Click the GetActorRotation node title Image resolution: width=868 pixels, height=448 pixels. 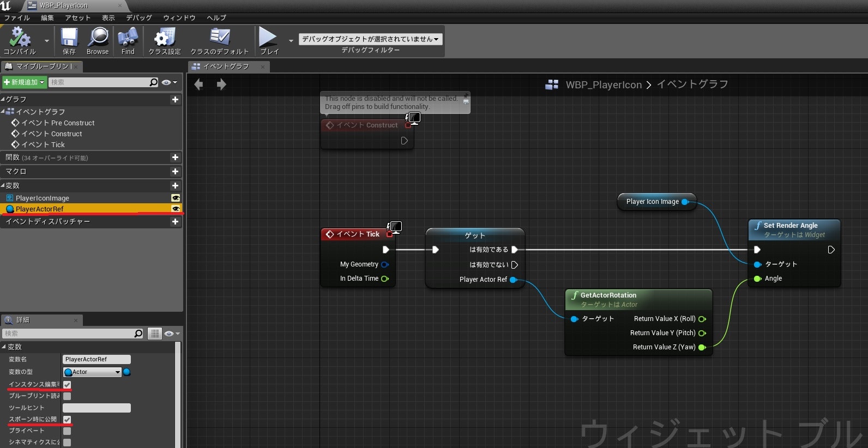(608, 295)
